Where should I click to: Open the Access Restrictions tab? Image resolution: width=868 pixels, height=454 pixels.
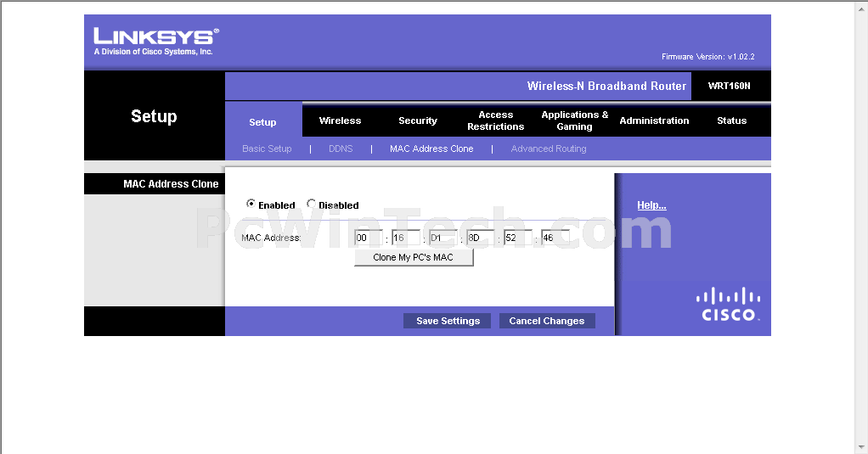[495, 121]
